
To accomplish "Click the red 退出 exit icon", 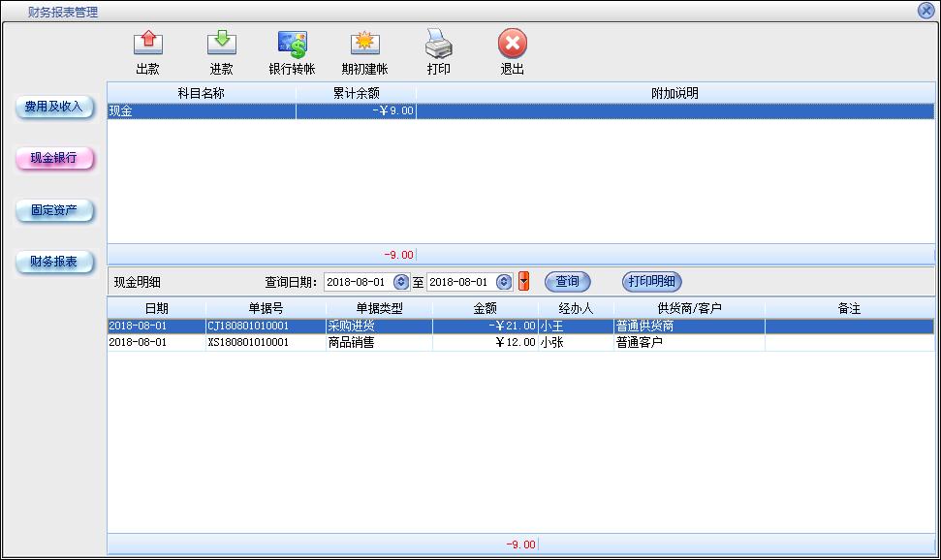I will tap(512, 45).
